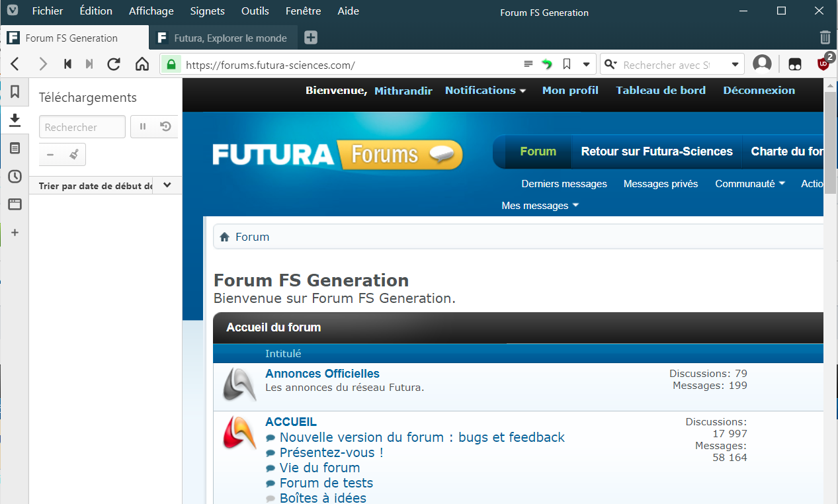Click the Tampermonkey extension icon

click(796, 64)
